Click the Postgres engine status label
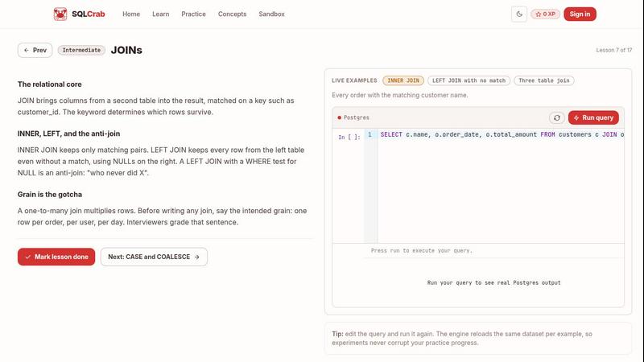This screenshot has height=362, width=644. [353, 117]
